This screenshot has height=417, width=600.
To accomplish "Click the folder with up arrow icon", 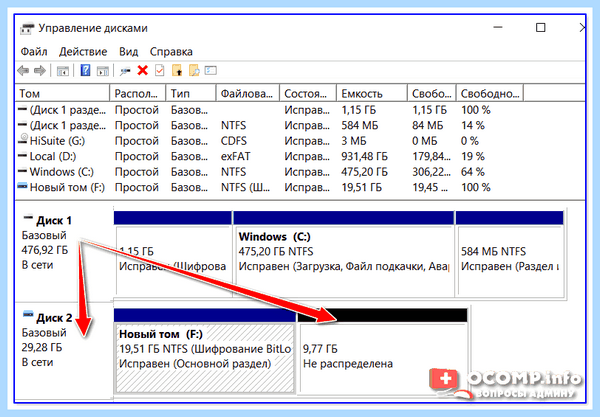I will pos(177,70).
